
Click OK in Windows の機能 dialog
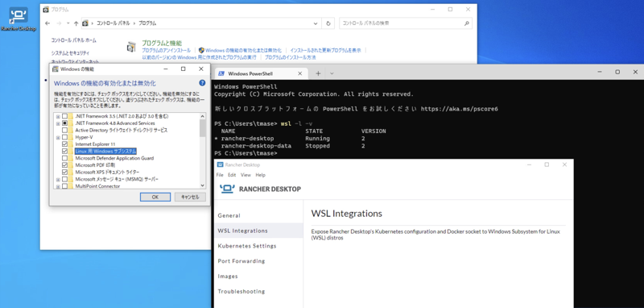pos(155,197)
